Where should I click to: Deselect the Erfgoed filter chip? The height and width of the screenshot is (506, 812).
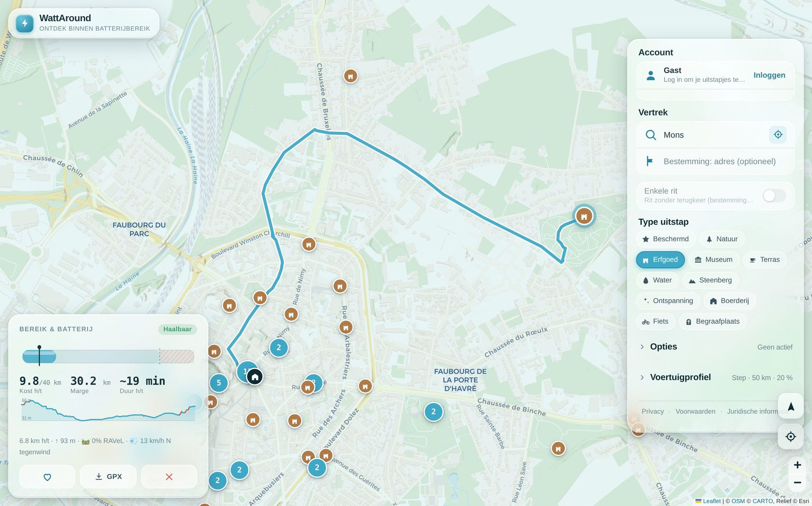[x=660, y=259]
